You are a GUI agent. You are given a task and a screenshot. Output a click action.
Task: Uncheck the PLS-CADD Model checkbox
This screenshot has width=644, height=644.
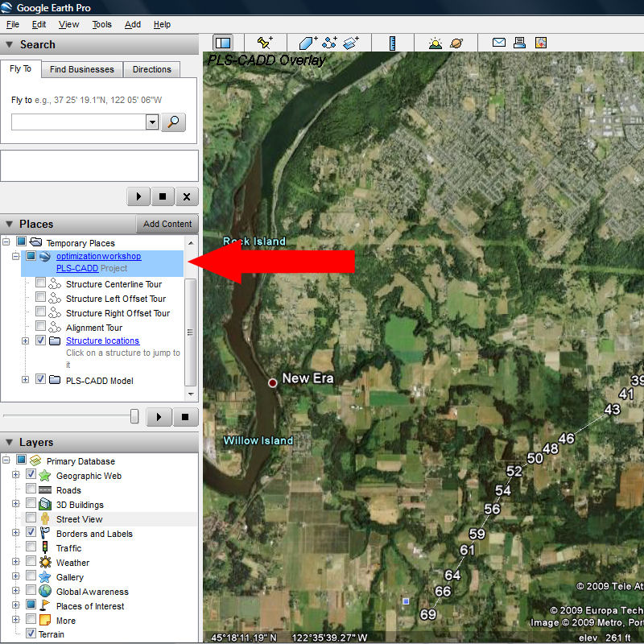[40, 379]
